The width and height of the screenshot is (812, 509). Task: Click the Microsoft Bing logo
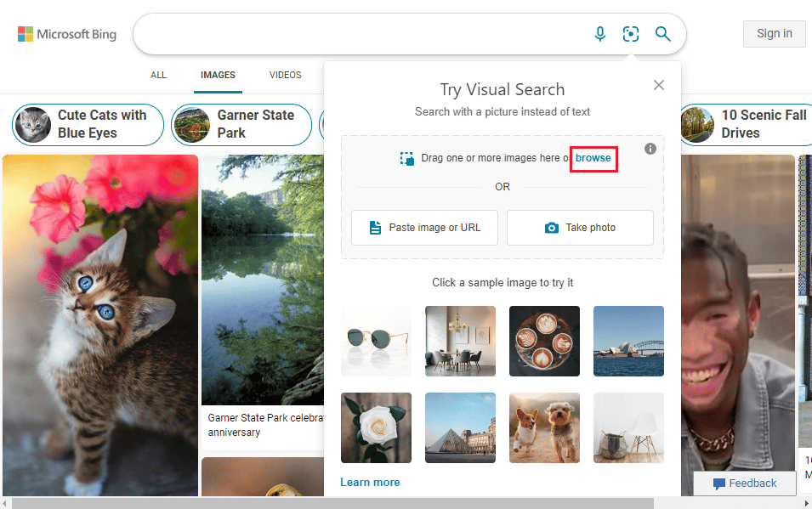(67, 34)
